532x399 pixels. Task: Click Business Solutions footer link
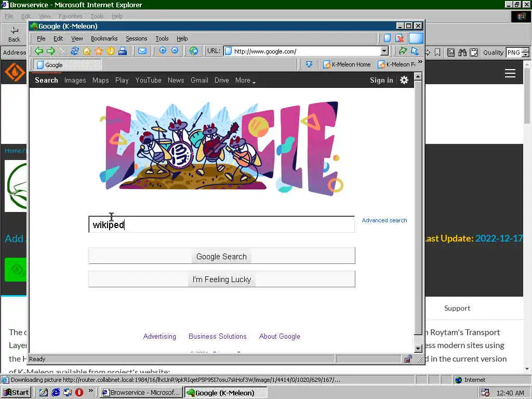pyautogui.click(x=218, y=336)
